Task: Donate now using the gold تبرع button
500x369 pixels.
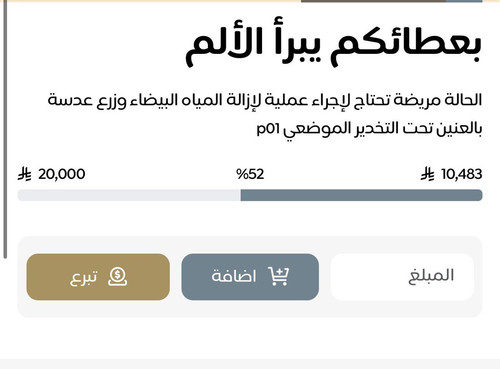Action: [98, 277]
